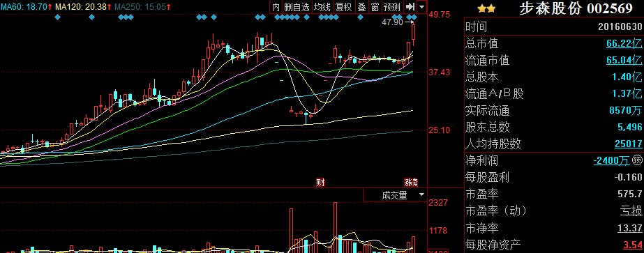
Task: Click the 内 toolbar button
Action: [x=276, y=7]
